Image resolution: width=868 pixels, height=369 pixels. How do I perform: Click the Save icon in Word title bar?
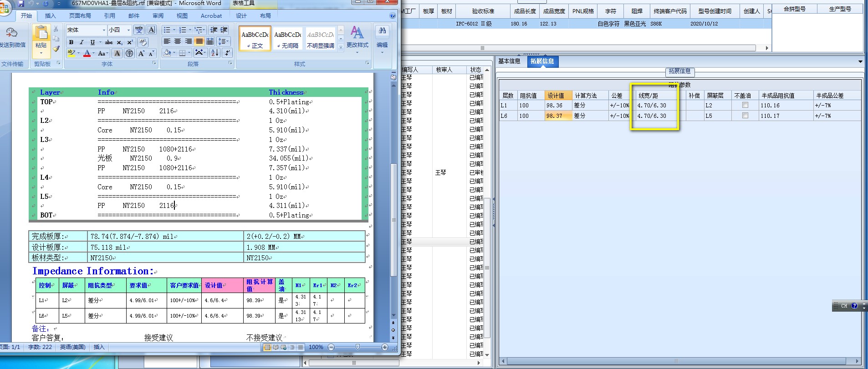coord(20,4)
